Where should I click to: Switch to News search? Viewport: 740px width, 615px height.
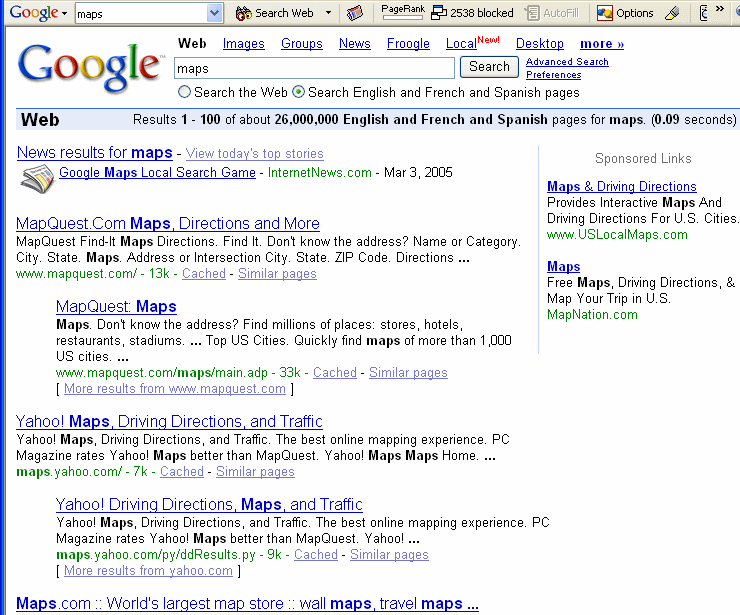point(354,43)
